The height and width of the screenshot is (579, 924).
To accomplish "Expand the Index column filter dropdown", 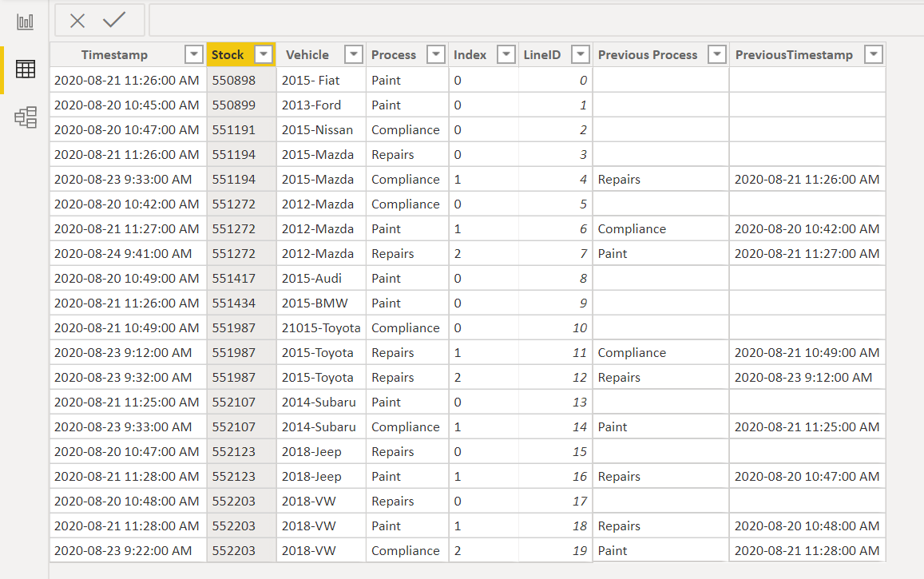I will click(x=506, y=54).
